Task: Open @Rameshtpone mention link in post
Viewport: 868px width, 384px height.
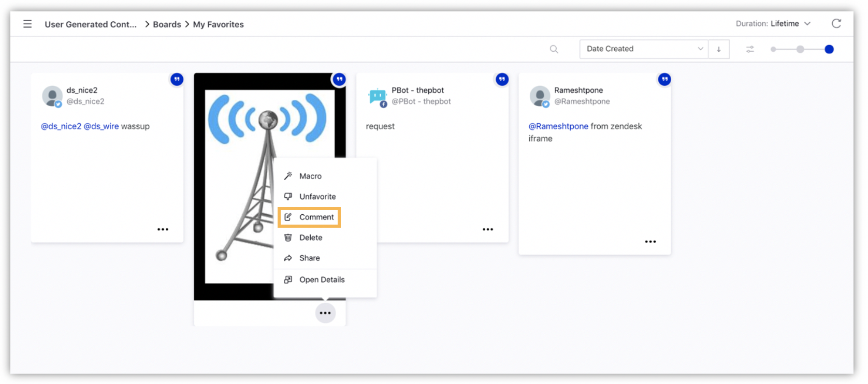Action: tap(558, 126)
